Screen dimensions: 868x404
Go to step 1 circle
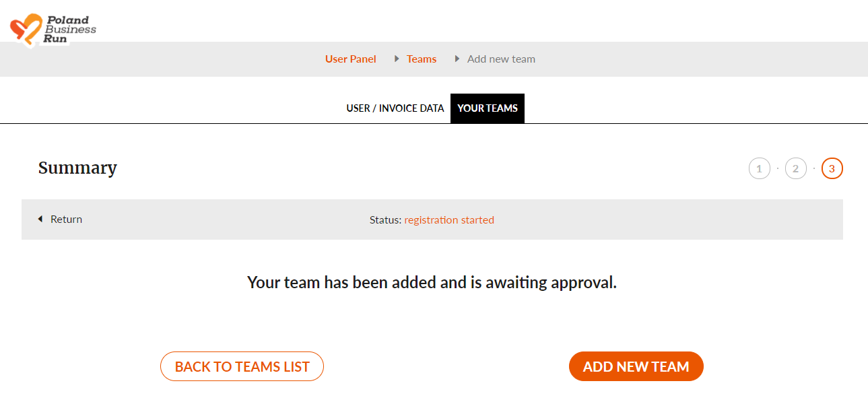tap(759, 169)
